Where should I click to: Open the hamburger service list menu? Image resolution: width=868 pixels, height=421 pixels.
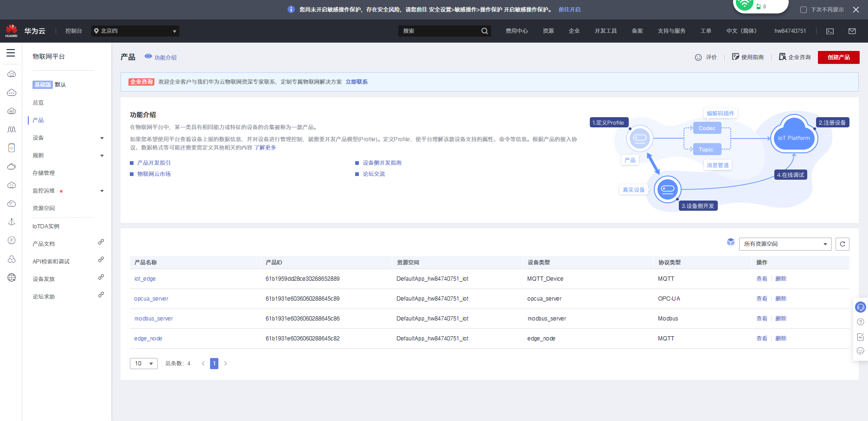pyautogui.click(x=11, y=53)
